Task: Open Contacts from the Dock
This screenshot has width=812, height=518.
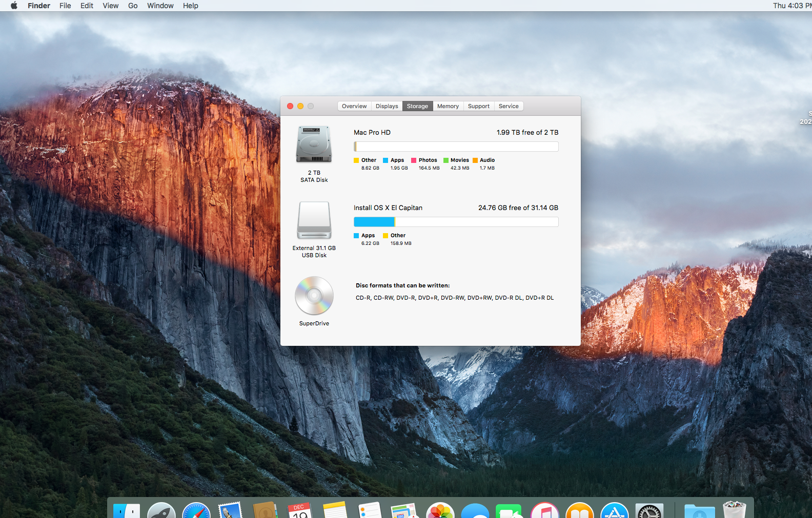Action: coord(265,510)
